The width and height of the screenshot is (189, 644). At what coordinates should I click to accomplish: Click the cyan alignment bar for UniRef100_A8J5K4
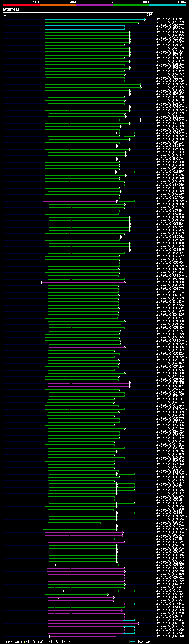pyautogui.click(x=95, y=19)
